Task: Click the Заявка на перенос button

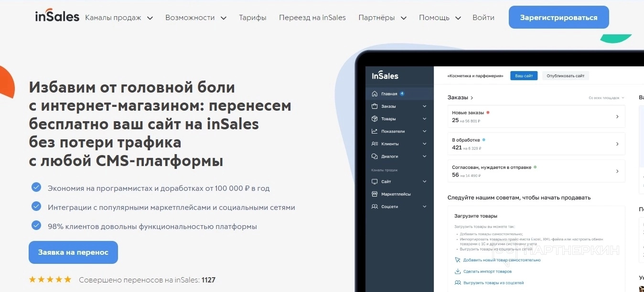Action: tap(73, 252)
